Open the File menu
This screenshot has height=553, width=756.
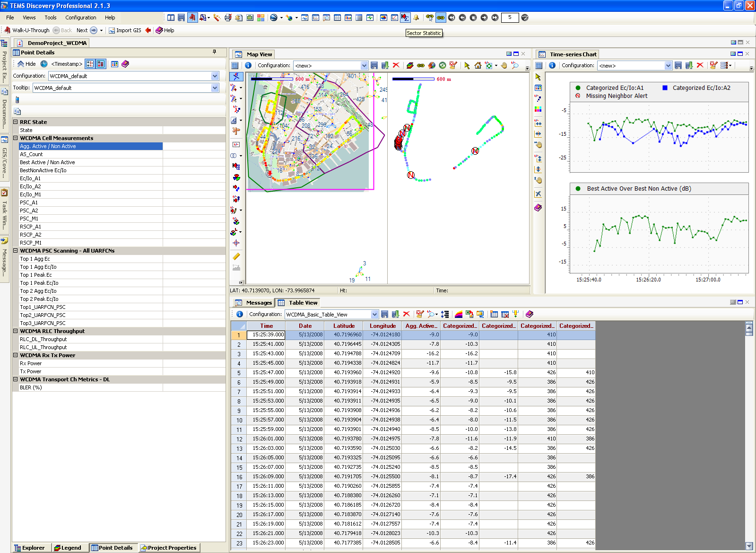click(10, 18)
